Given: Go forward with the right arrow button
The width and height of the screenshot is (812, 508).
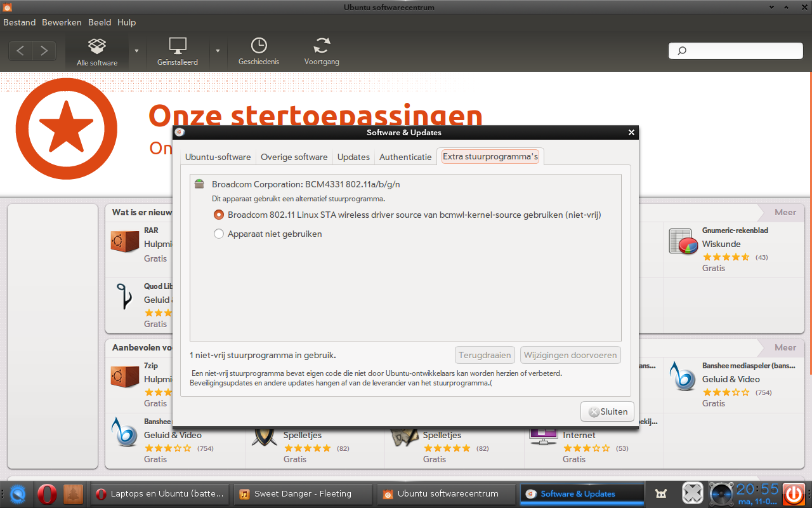Looking at the screenshot, I should click(x=44, y=51).
